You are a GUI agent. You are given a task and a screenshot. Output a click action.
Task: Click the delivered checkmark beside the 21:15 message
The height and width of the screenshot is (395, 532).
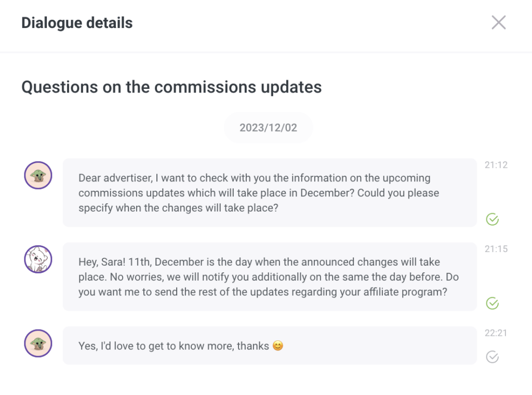[x=492, y=304]
